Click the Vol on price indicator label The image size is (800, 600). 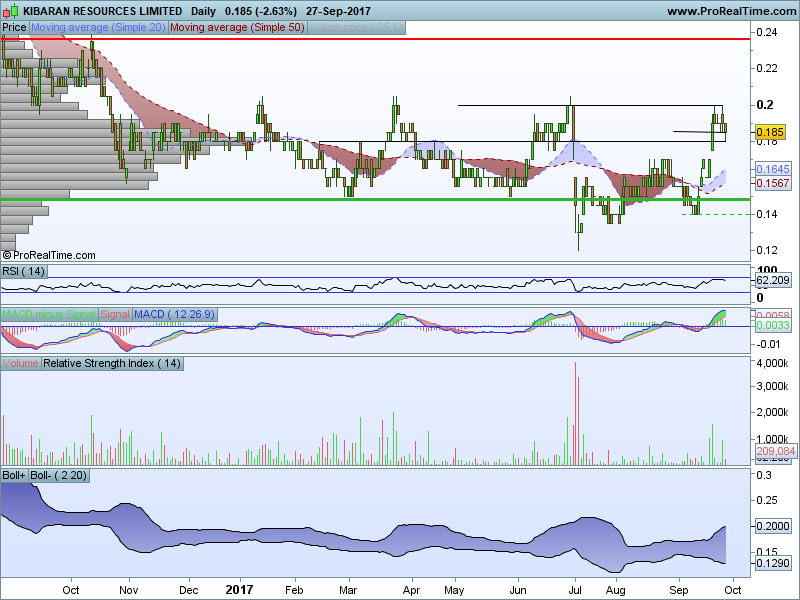point(356,28)
